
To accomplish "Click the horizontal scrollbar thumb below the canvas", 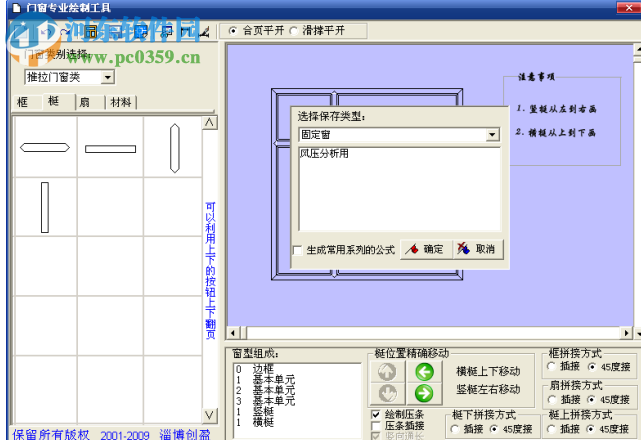I will 243,333.
